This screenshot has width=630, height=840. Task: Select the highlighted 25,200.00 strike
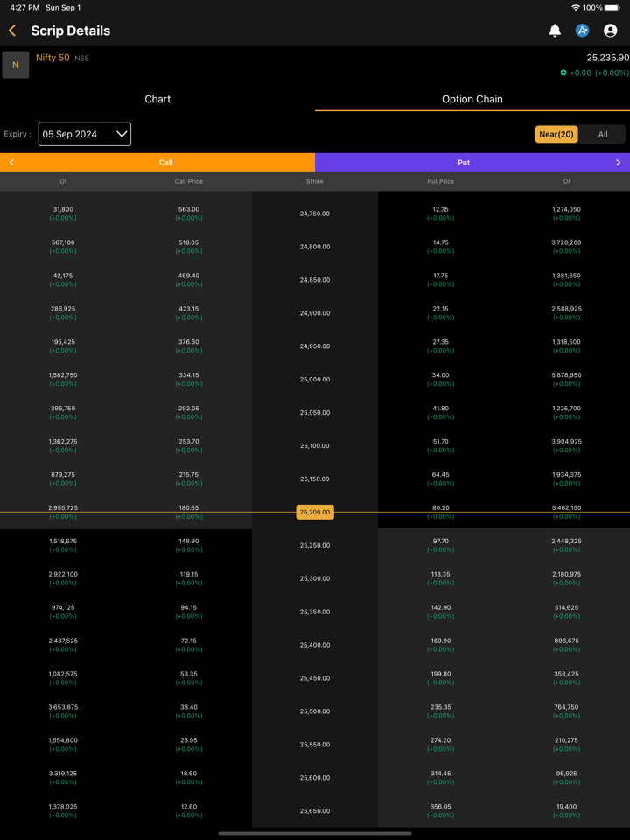315,513
